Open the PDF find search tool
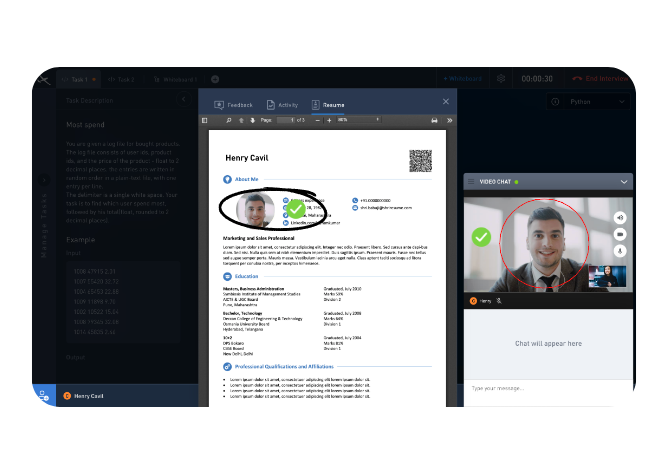This screenshot has width=668, height=474. pyautogui.click(x=229, y=121)
